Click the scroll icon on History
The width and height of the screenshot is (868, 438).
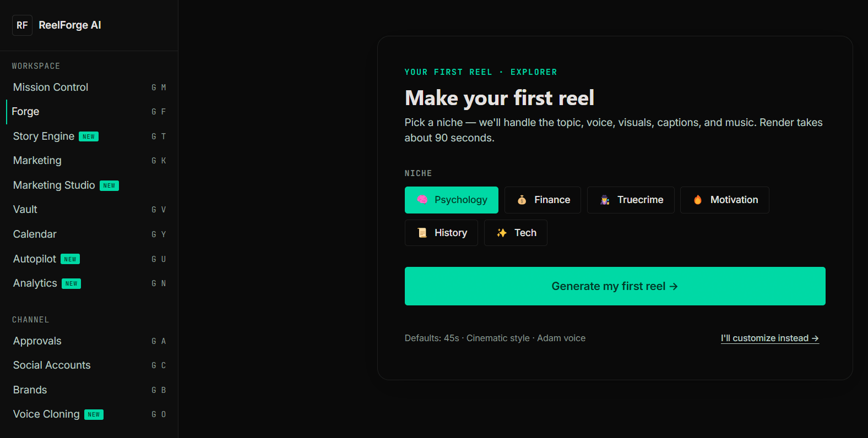422,233
